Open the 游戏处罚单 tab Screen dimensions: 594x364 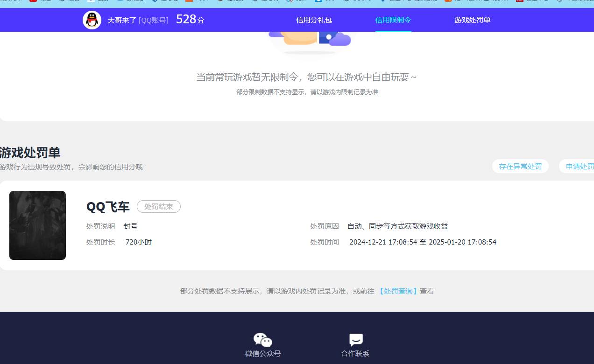(x=472, y=20)
